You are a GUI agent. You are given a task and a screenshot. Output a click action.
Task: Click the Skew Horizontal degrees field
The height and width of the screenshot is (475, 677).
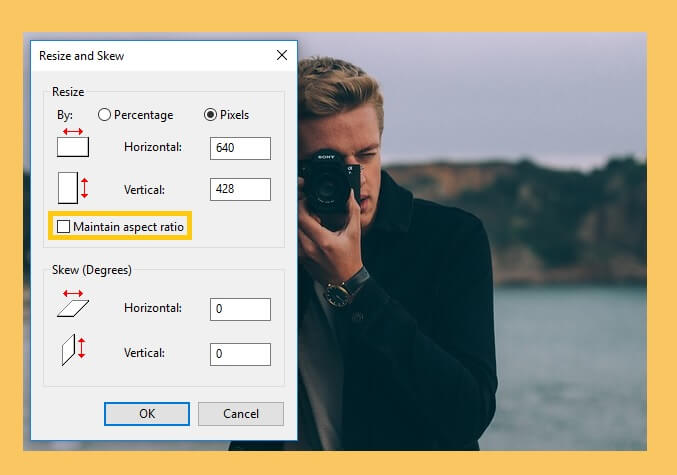[240, 309]
